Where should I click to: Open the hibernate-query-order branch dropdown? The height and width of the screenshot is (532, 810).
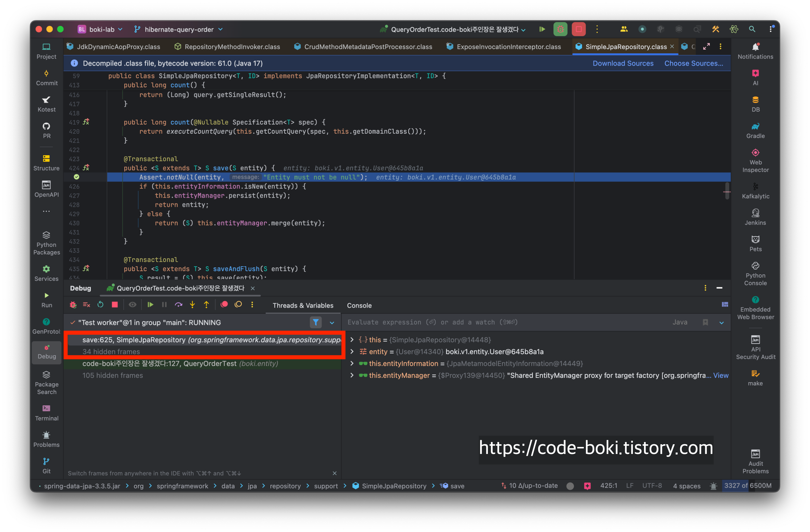tap(179, 30)
